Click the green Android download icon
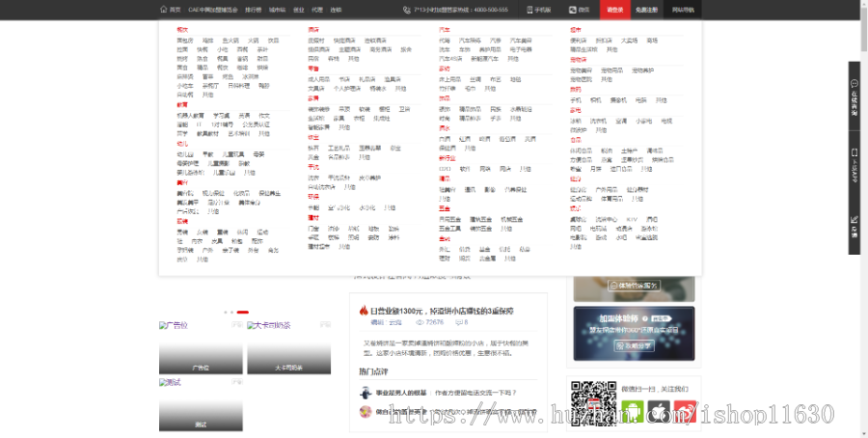The width and height of the screenshot is (868, 438). [x=633, y=411]
